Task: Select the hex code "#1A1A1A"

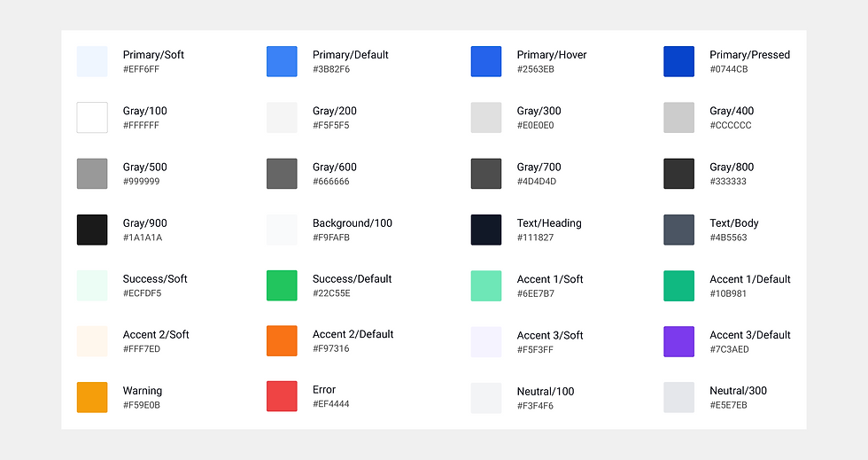Action: tap(143, 238)
